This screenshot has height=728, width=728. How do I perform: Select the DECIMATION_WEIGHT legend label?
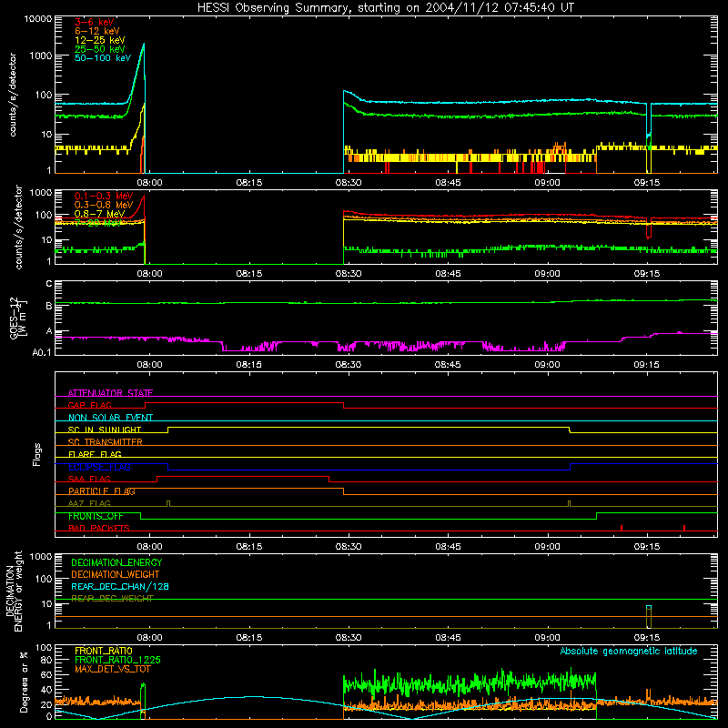click(x=116, y=574)
